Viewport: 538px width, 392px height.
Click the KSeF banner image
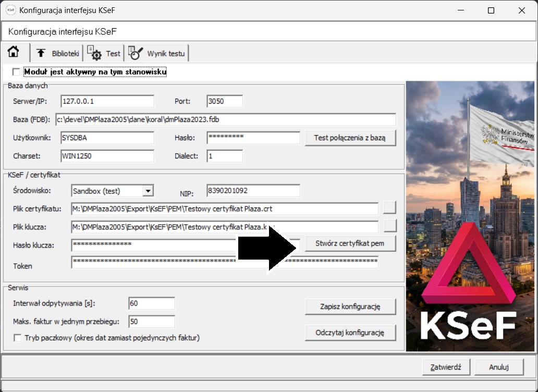[470, 216]
